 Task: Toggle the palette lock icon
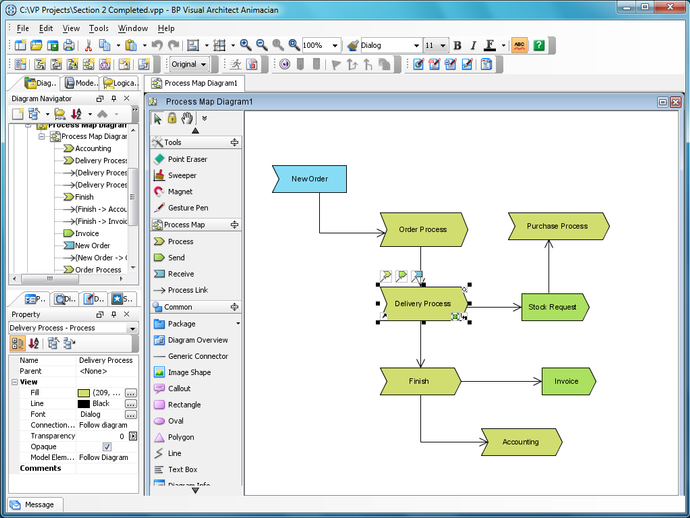(172, 118)
